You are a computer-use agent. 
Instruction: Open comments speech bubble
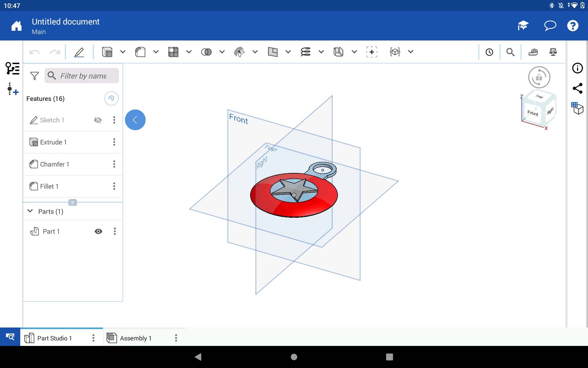(550, 26)
